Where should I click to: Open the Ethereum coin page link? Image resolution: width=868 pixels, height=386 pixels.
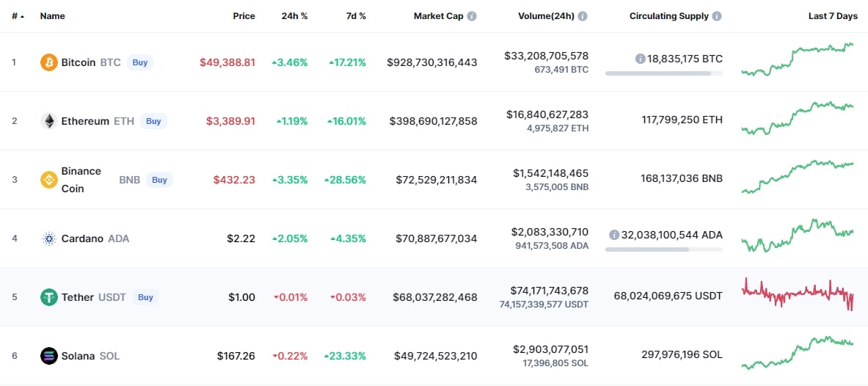[x=85, y=121]
